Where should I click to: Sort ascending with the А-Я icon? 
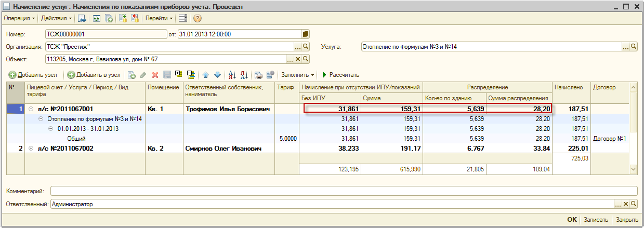coord(232,75)
